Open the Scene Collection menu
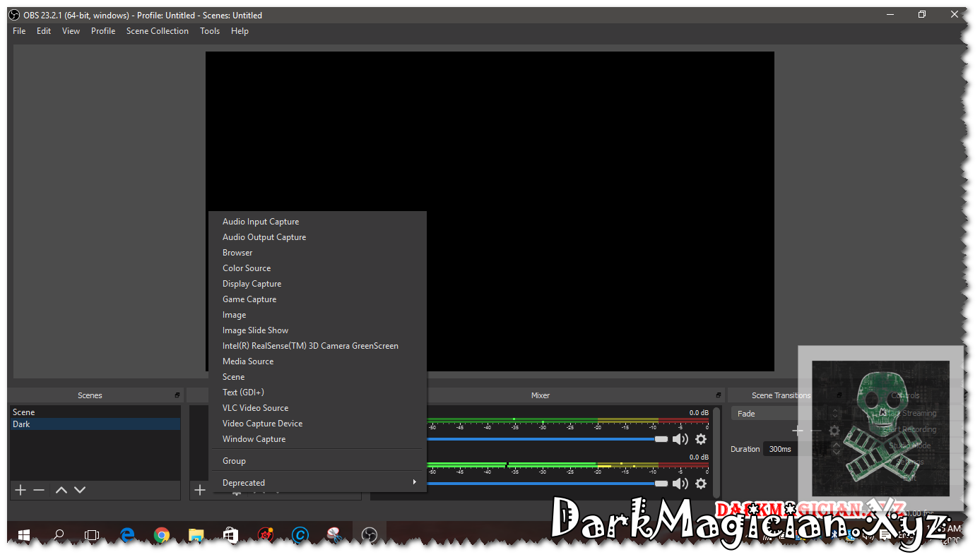 click(x=158, y=31)
